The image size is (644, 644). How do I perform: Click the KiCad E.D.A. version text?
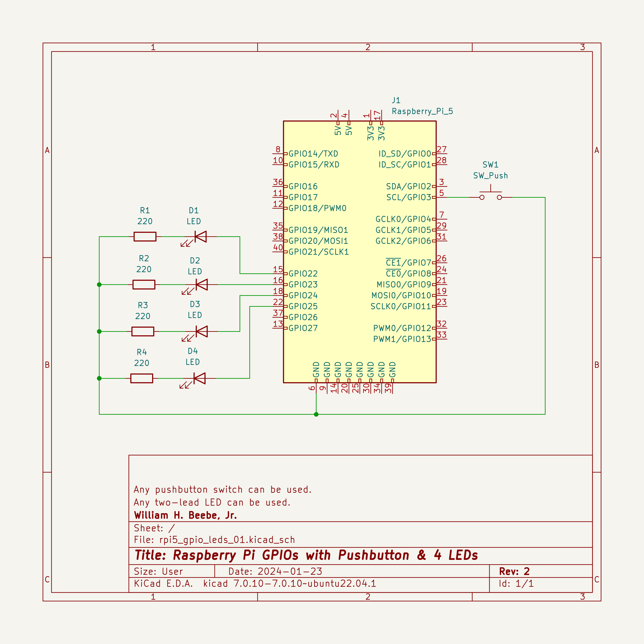pyautogui.click(x=255, y=584)
